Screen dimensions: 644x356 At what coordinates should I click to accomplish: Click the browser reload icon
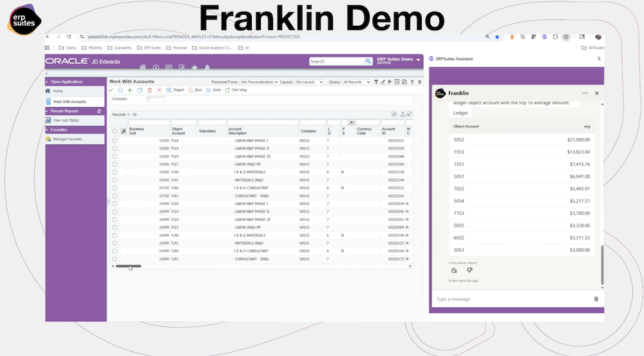[x=69, y=37]
